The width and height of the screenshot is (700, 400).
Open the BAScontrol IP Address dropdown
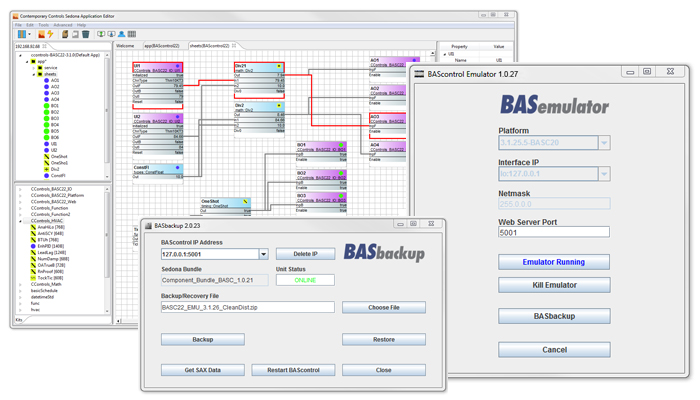264,255
